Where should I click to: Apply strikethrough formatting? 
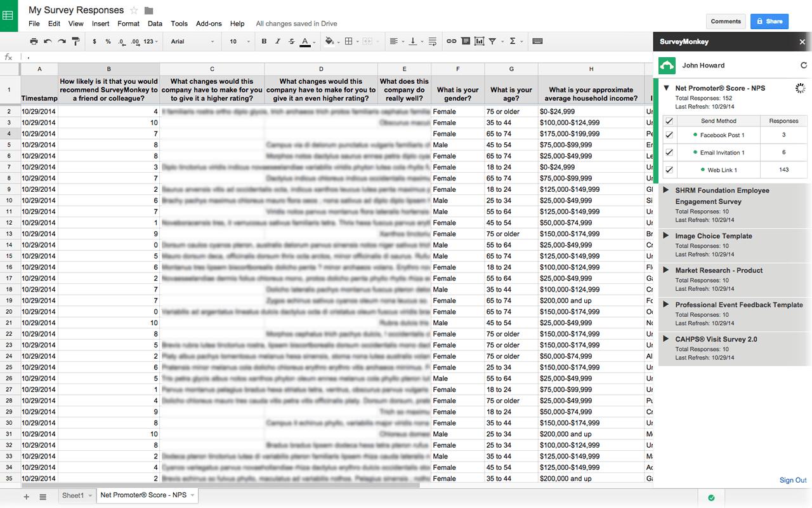coord(291,41)
